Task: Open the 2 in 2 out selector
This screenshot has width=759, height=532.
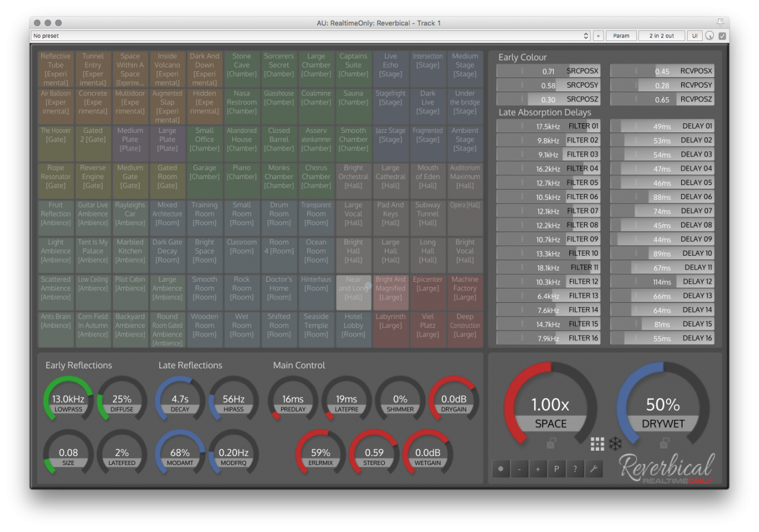Action: coord(662,36)
